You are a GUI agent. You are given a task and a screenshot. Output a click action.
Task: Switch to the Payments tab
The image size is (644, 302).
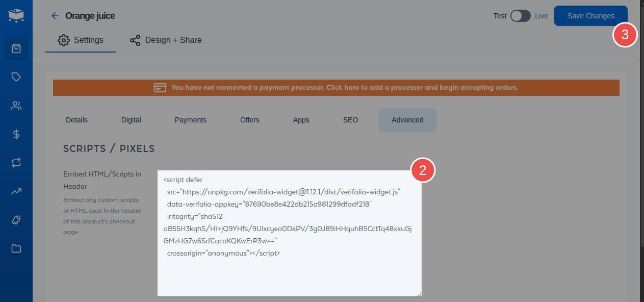[x=190, y=120]
